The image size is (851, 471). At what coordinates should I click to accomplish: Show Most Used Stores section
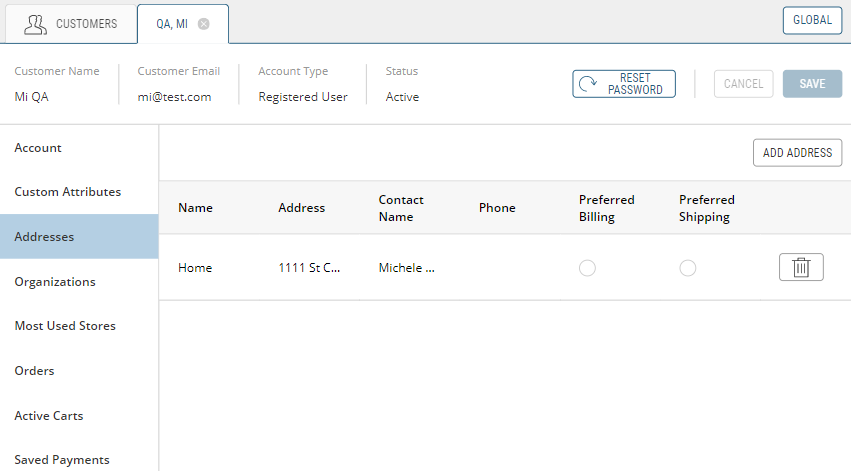(x=65, y=326)
